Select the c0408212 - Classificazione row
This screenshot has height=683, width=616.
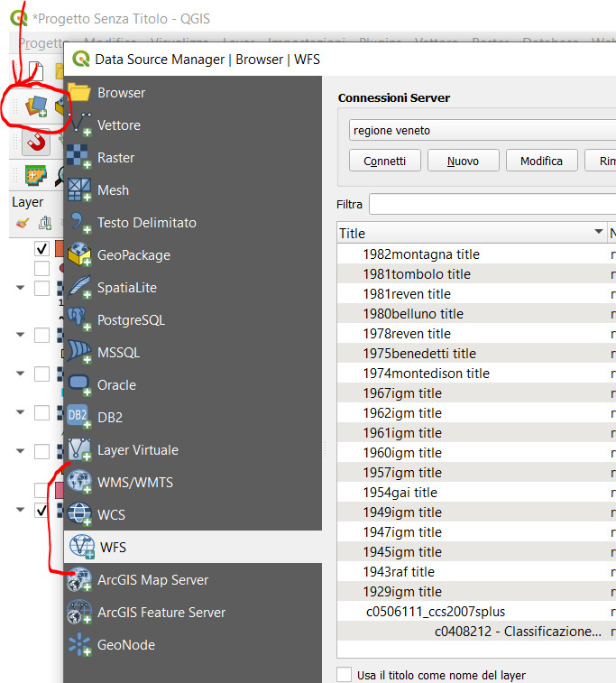[x=476, y=632]
